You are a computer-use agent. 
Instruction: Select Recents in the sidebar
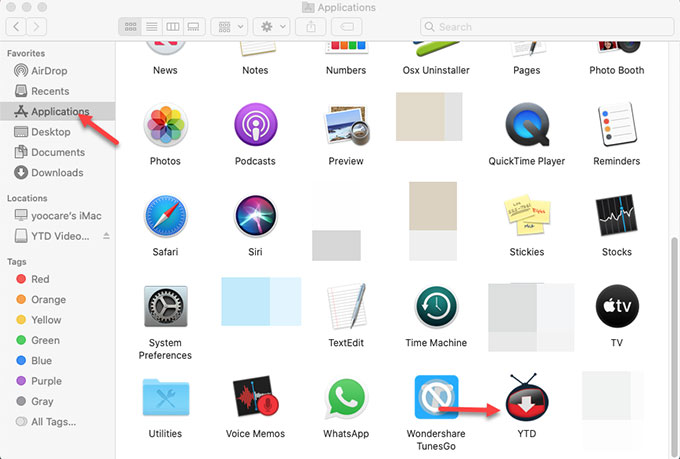(57, 91)
